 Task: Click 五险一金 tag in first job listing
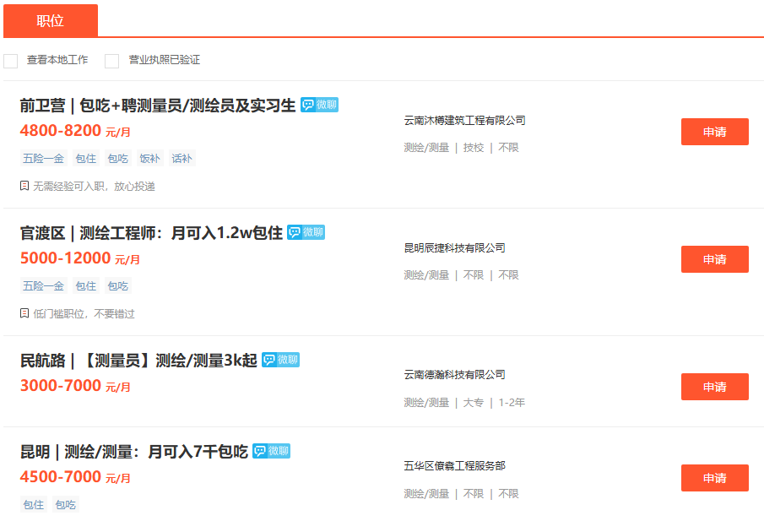coord(43,159)
